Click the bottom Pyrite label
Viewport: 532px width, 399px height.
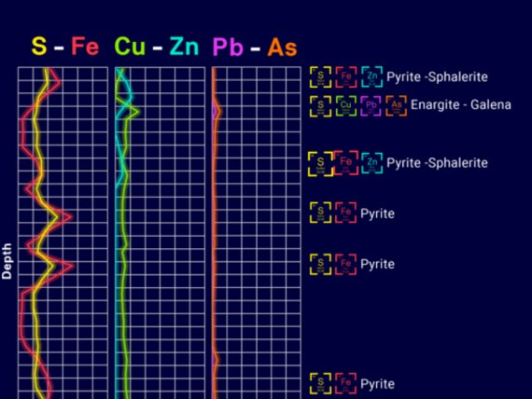(377, 384)
